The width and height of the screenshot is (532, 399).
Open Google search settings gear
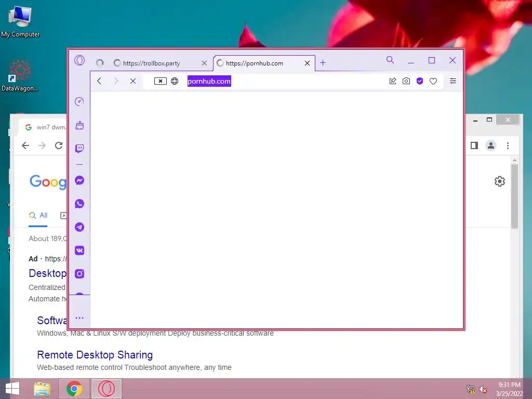pyautogui.click(x=499, y=181)
